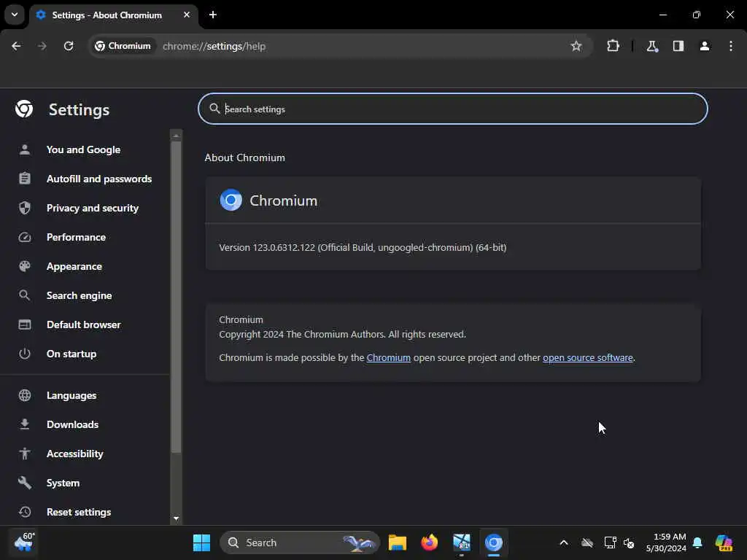Viewport: 747px width, 560px height.
Task: Click the Chromium project link
Action: (x=388, y=357)
